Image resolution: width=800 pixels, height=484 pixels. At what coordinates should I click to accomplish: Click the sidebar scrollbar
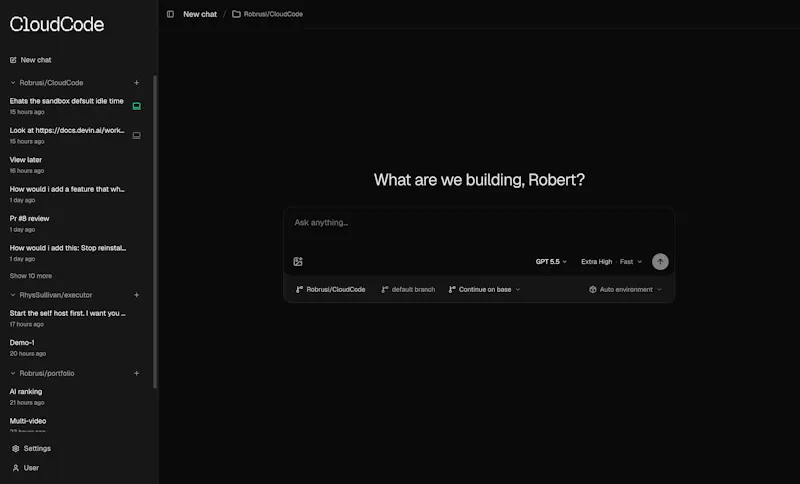pos(155,232)
